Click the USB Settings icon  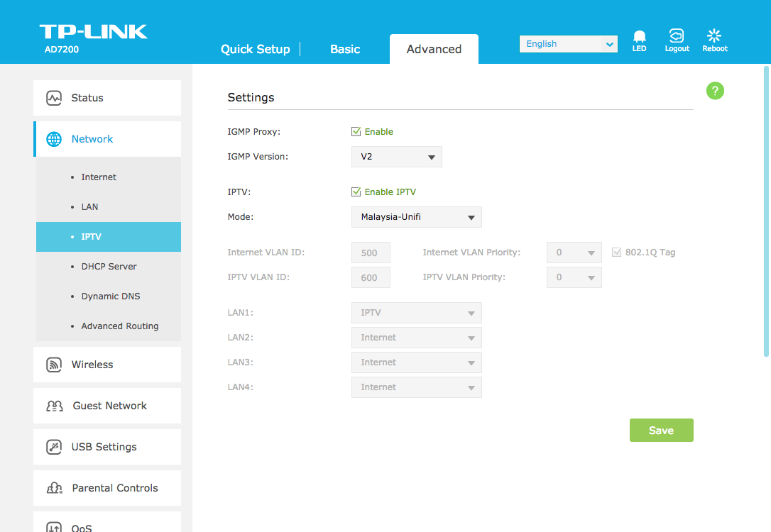(x=54, y=447)
